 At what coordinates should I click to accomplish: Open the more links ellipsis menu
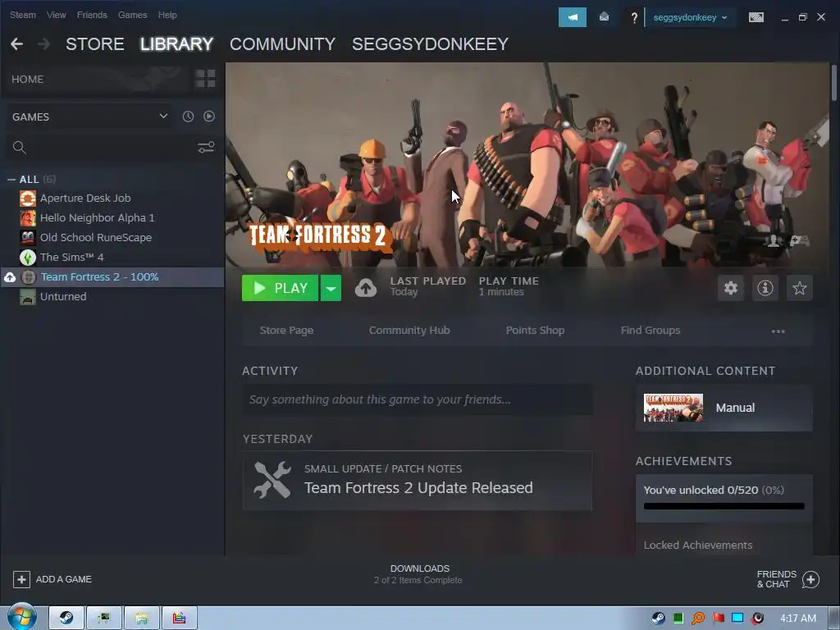pyautogui.click(x=778, y=331)
